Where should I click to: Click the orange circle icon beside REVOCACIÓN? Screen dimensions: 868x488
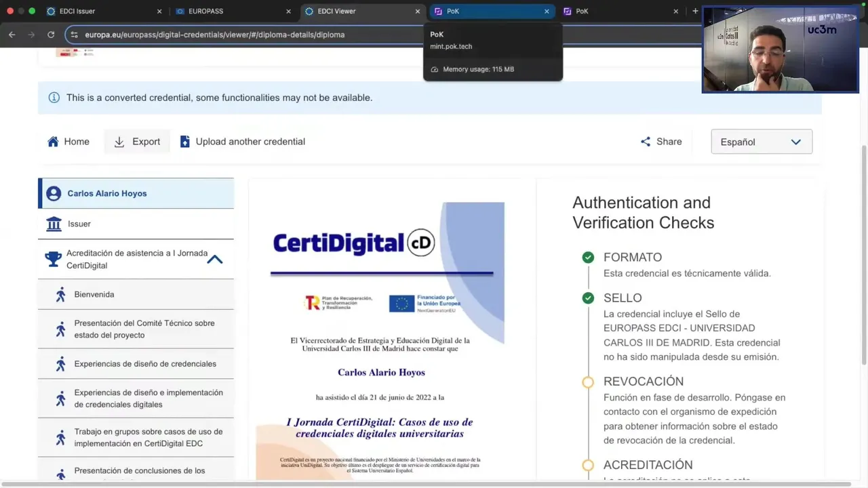click(588, 382)
